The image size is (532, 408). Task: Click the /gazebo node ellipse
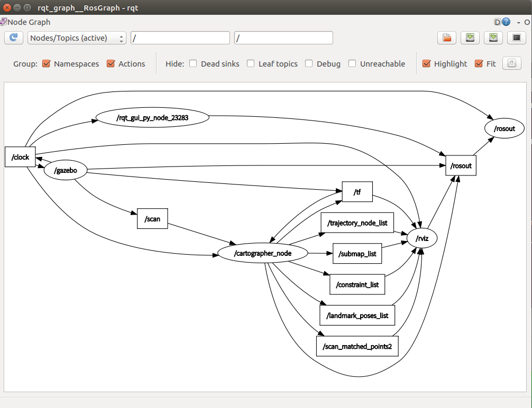point(65,170)
